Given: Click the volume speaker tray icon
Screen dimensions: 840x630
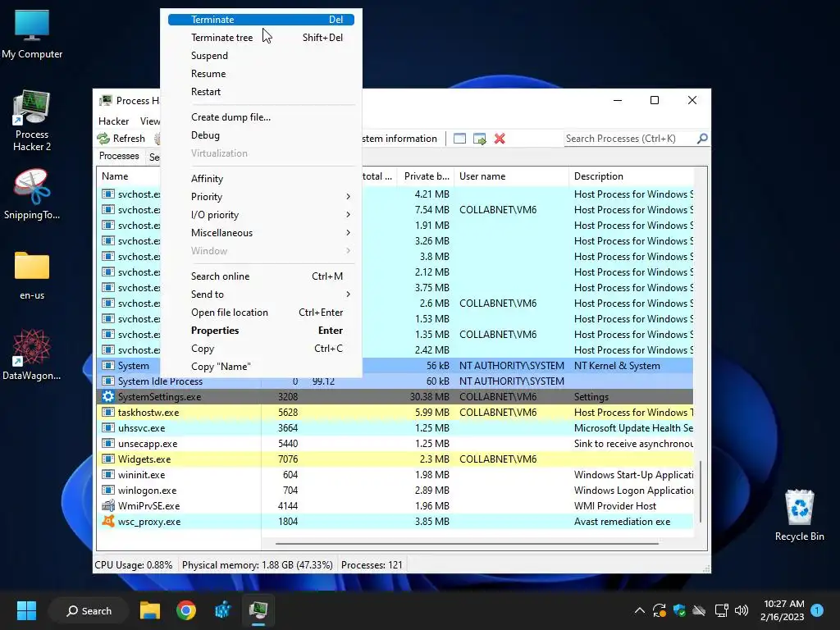Looking at the screenshot, I should [742, 610].
